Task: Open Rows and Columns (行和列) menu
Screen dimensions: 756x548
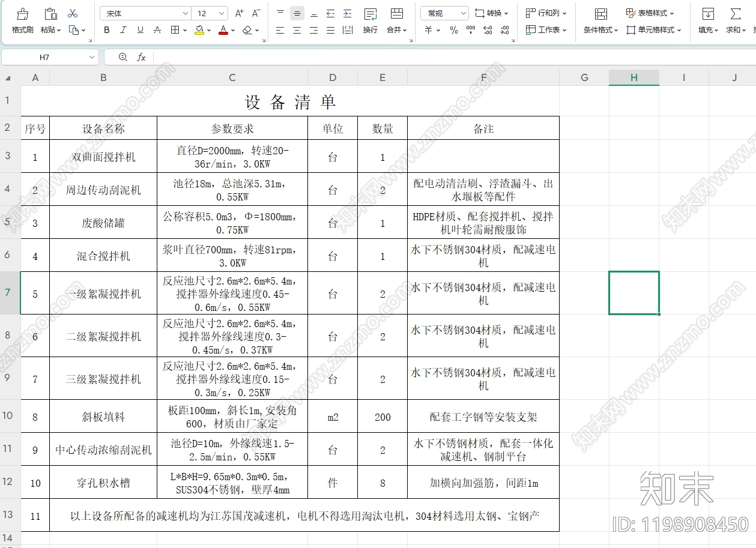Action: [546, 13]
